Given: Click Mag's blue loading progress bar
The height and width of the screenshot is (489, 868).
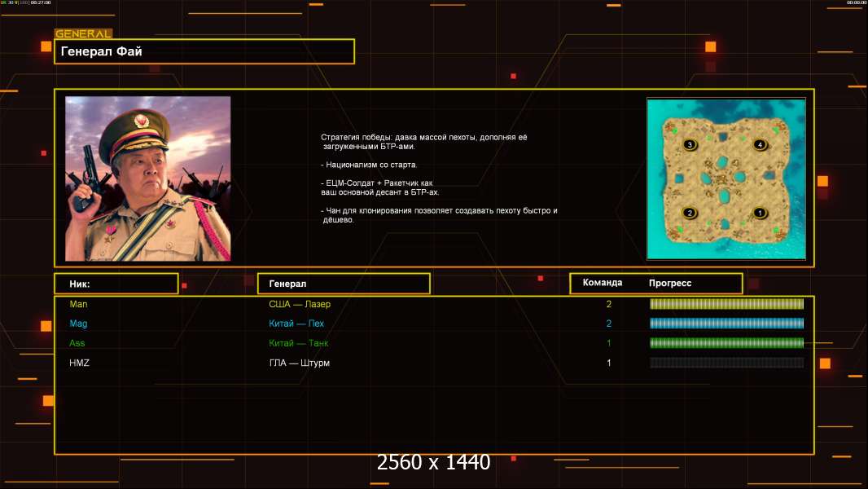Looking at the screenshot, I should click(x=726, y=324).
